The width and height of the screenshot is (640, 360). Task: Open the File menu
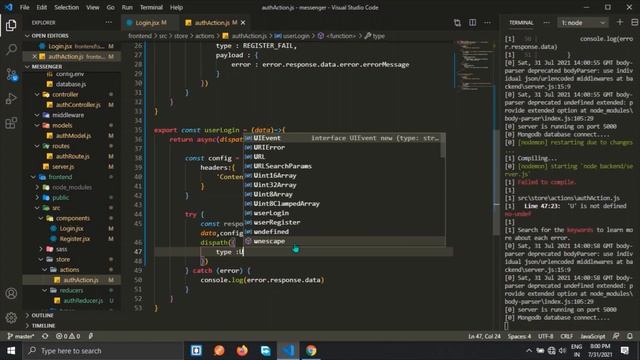click(x=24, y=7)
